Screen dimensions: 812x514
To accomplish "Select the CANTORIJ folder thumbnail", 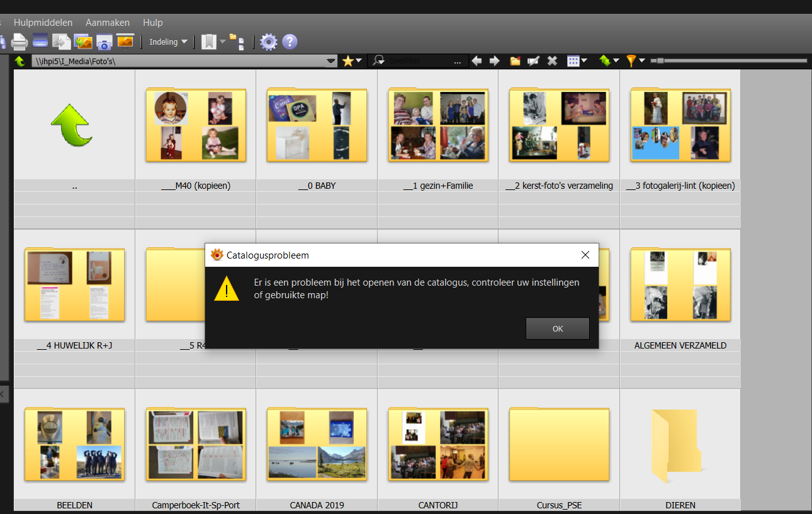I will click(438, 445).
